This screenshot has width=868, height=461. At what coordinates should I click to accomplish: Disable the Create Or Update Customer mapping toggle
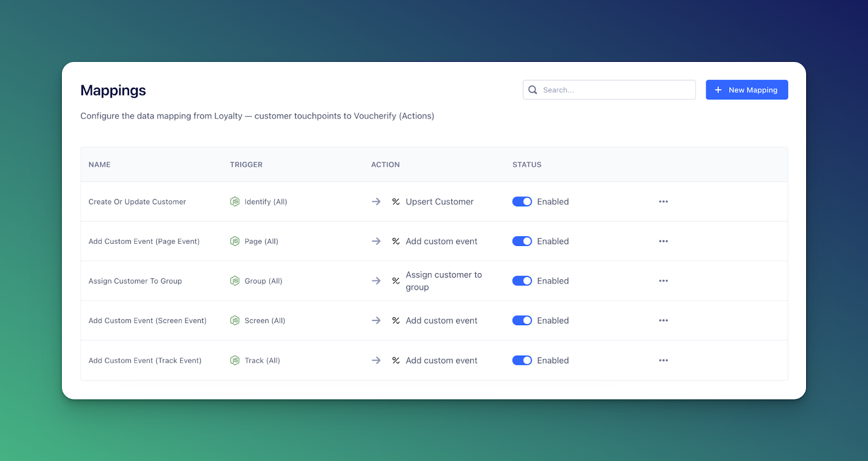522,201
